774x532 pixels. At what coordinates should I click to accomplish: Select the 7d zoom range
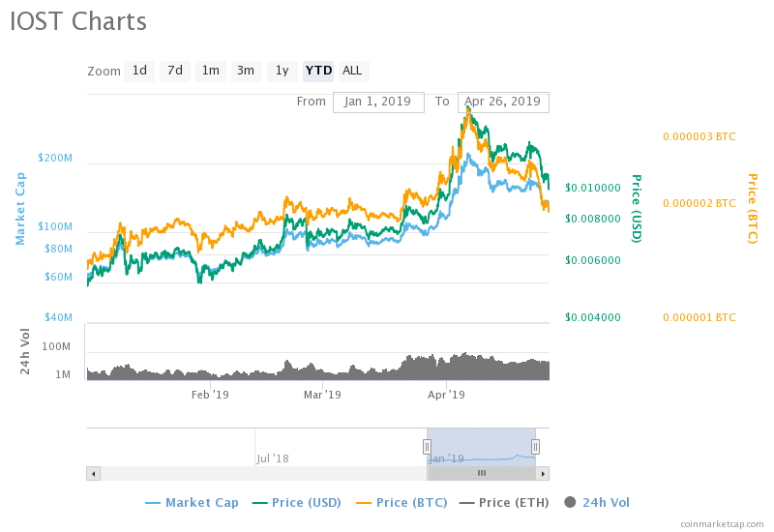point(175,71)
